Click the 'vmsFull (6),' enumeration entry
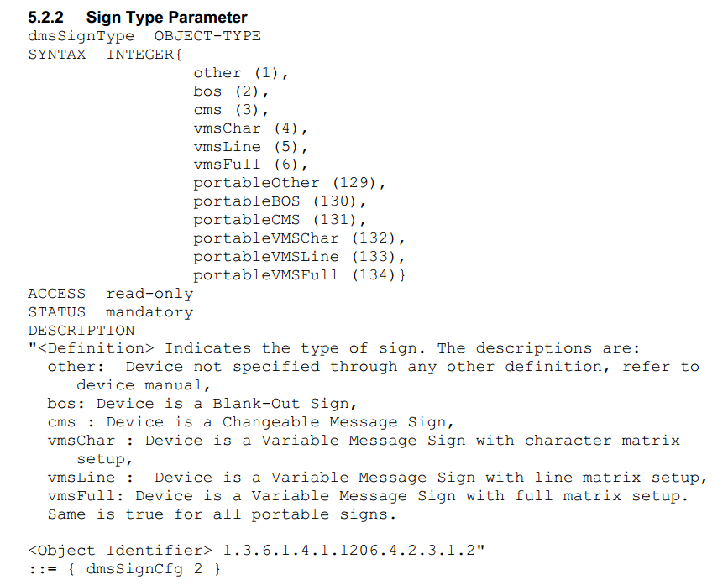 [x=251, y=165]
